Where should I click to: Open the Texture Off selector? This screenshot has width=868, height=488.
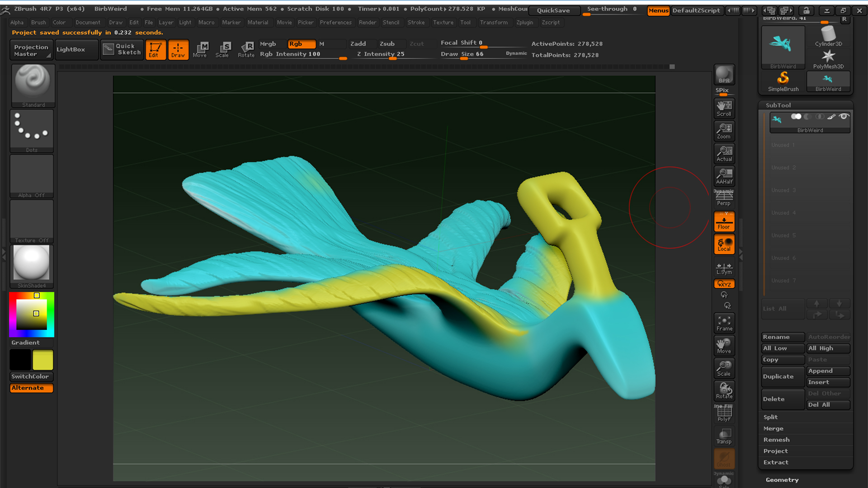(32, 221)
